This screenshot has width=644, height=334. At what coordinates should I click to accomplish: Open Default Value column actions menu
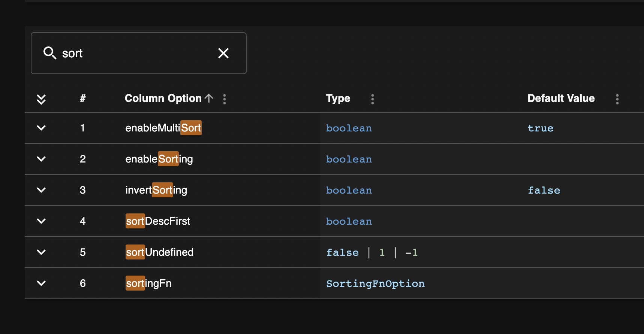click(x=617, y=99)
